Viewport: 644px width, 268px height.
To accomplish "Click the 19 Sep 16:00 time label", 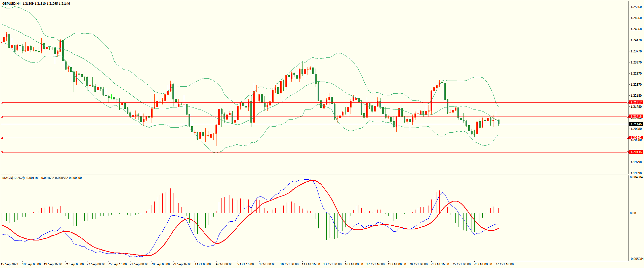I will click(x=53, y=264).
